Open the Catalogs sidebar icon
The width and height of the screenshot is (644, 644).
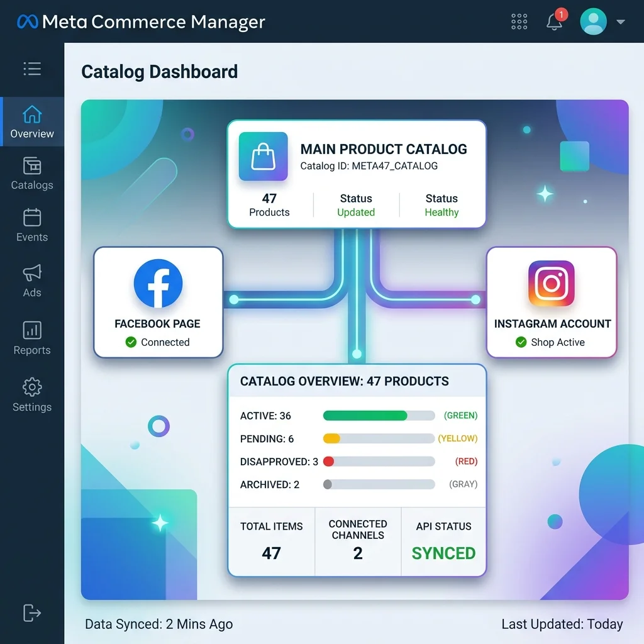32,166
